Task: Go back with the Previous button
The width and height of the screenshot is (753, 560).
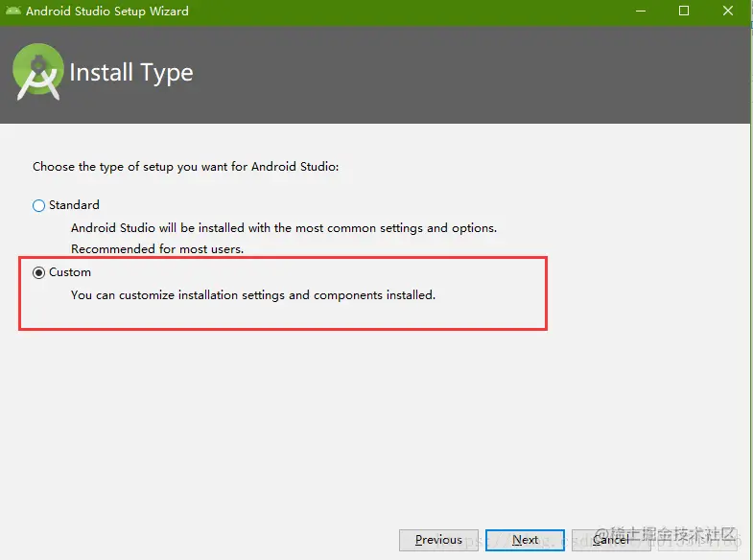Action: pyautogui.click(x=438, y=540)
